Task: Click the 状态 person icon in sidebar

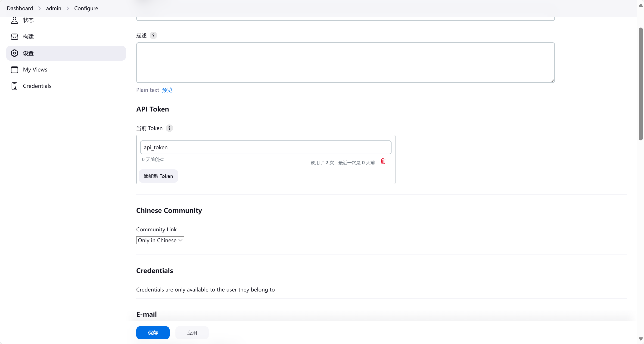Action: (x=15, y=20)
